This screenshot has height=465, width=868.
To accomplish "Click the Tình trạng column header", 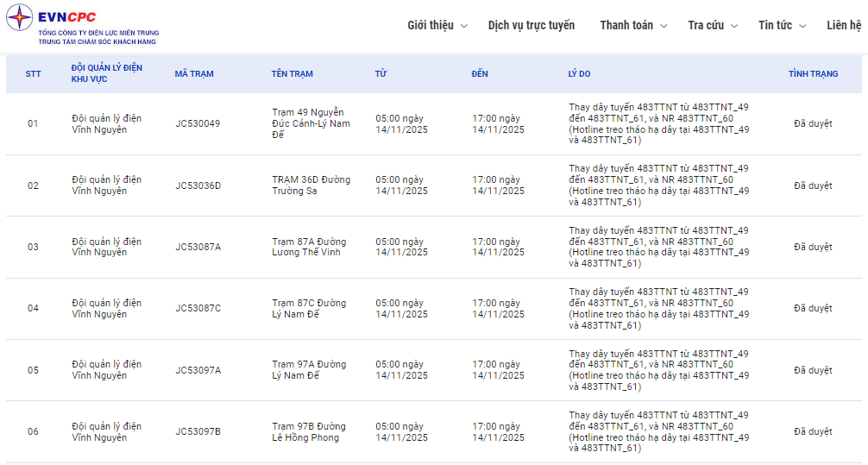I will [x=813, y=74].
